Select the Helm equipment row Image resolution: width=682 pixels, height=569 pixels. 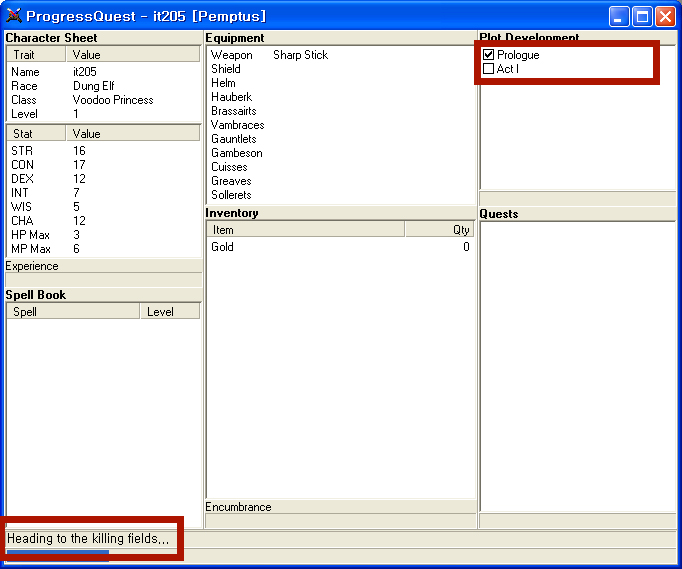coord(341,83)
